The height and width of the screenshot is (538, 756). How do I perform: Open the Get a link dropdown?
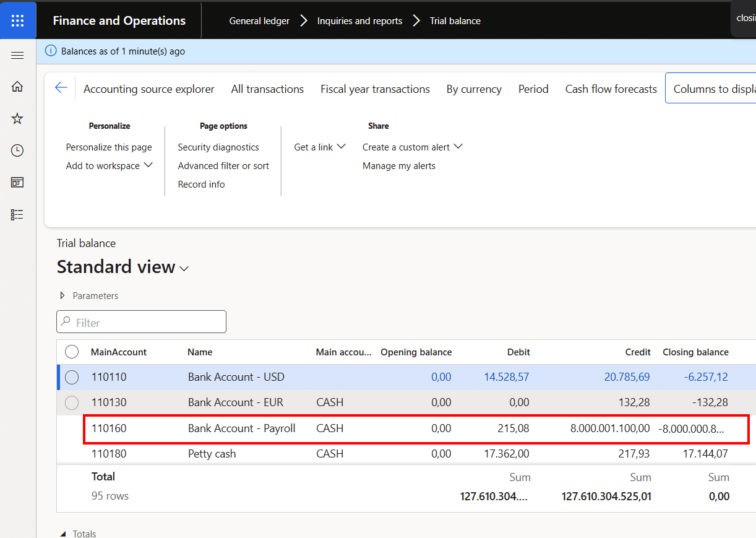tap(320, 147)
